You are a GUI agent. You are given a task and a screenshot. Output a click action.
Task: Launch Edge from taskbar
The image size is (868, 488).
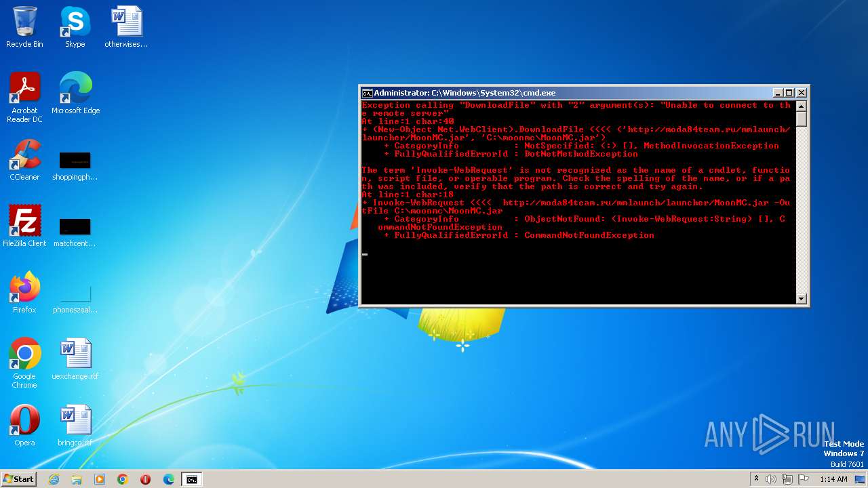[x=169, y=479]
